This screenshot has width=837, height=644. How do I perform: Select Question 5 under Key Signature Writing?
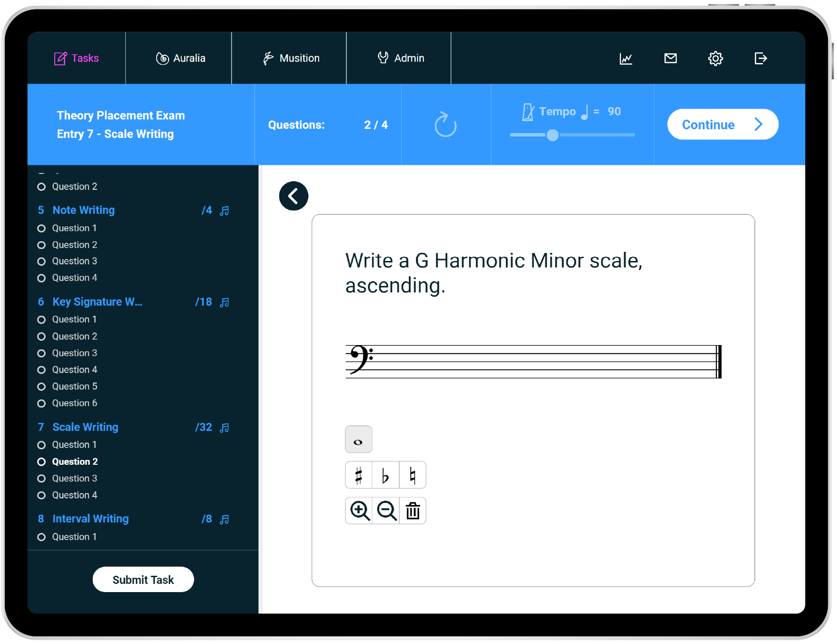tap(74, 386)
